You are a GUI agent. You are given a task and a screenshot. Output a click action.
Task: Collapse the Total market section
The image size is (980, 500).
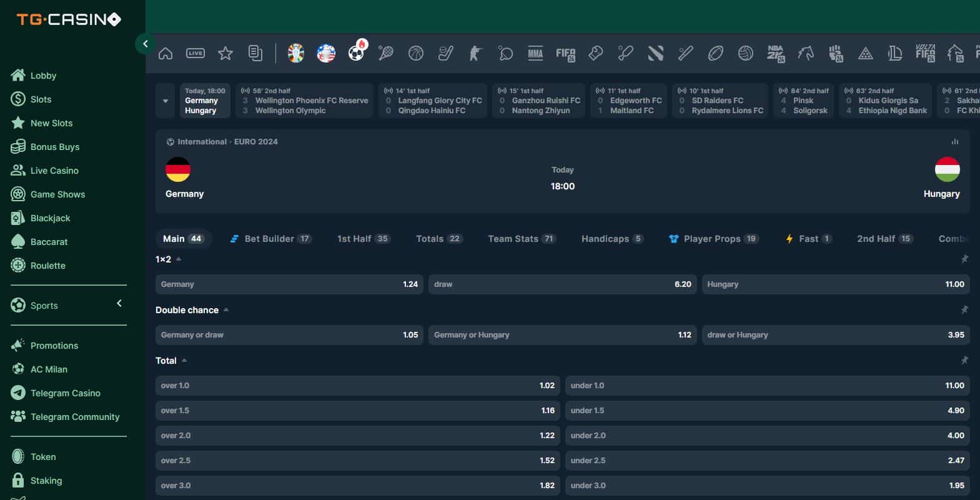184,360
